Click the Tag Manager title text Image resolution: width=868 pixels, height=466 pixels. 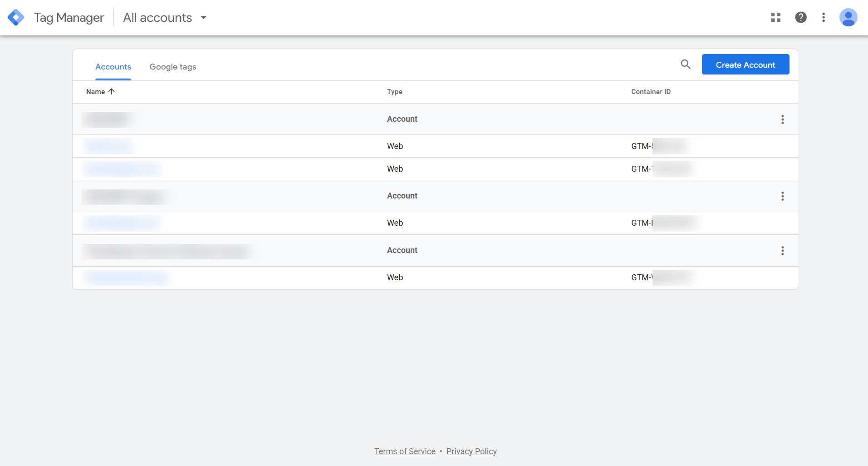coord(69,18)
